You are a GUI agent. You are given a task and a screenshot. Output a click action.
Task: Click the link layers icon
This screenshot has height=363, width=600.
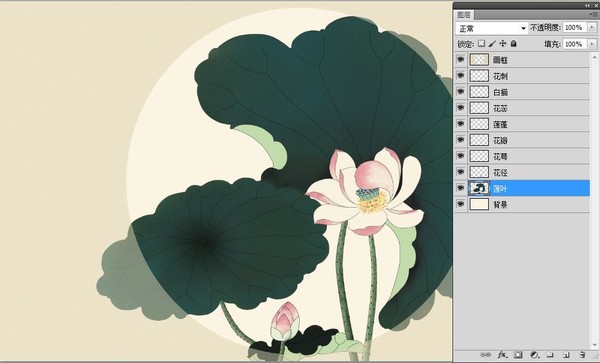pos(487,355)
